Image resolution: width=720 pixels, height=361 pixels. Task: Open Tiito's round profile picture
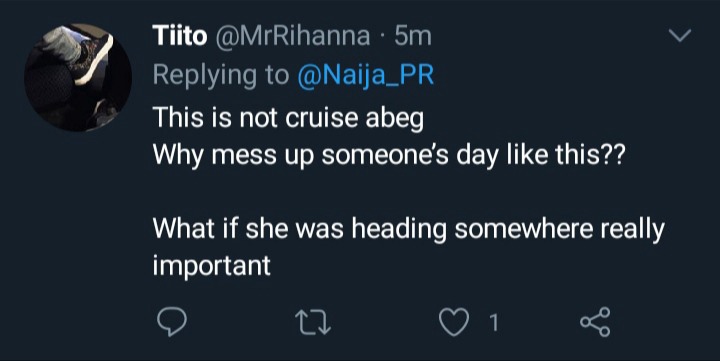78,78
